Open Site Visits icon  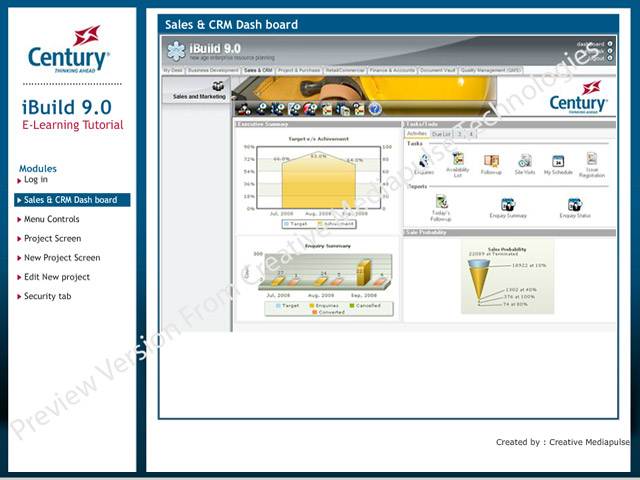point(524,160)
